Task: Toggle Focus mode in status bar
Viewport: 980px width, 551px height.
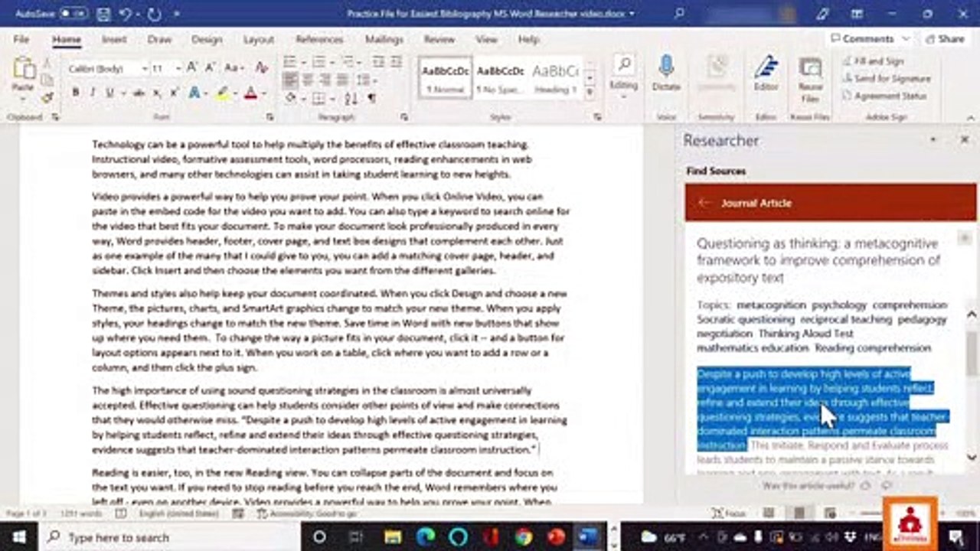Action: click(728, 513)
